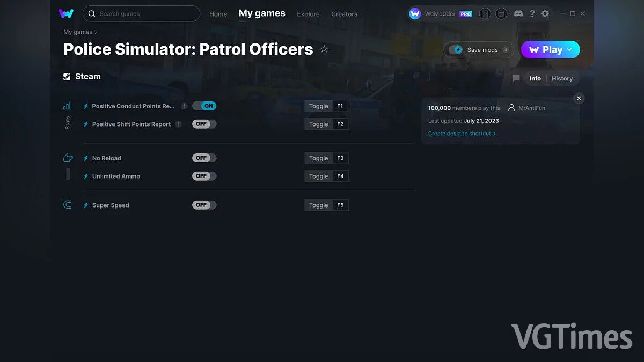Click the Steam platform icon under the title
Image resolution: width=644 pixels, height=362 pixels.
coord(67,76)
